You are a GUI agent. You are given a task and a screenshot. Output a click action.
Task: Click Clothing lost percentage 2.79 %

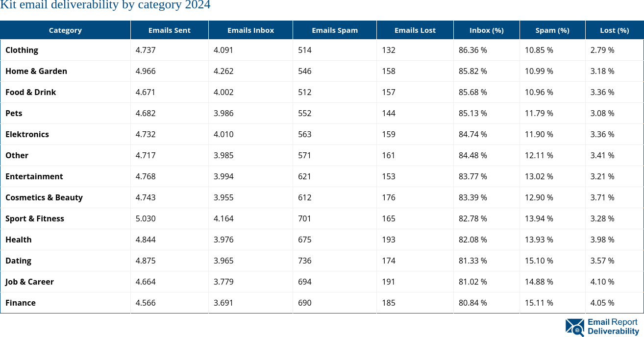tap(602, 50)
